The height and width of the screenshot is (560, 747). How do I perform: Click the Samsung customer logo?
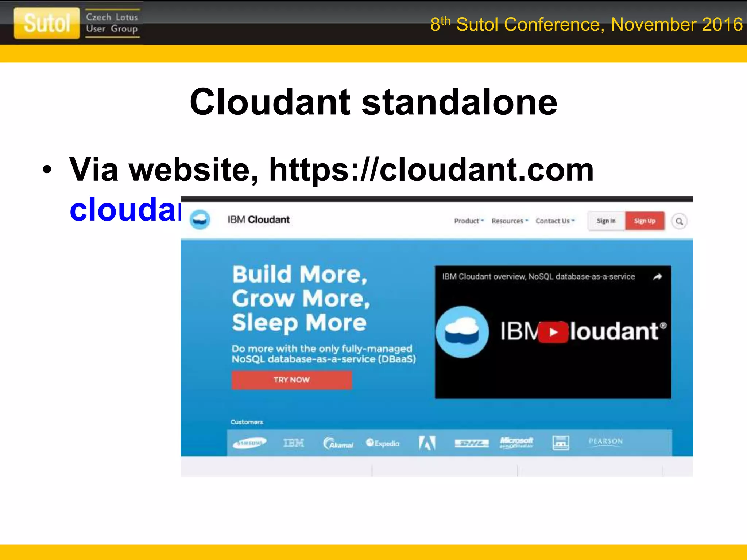pos(249,443)
